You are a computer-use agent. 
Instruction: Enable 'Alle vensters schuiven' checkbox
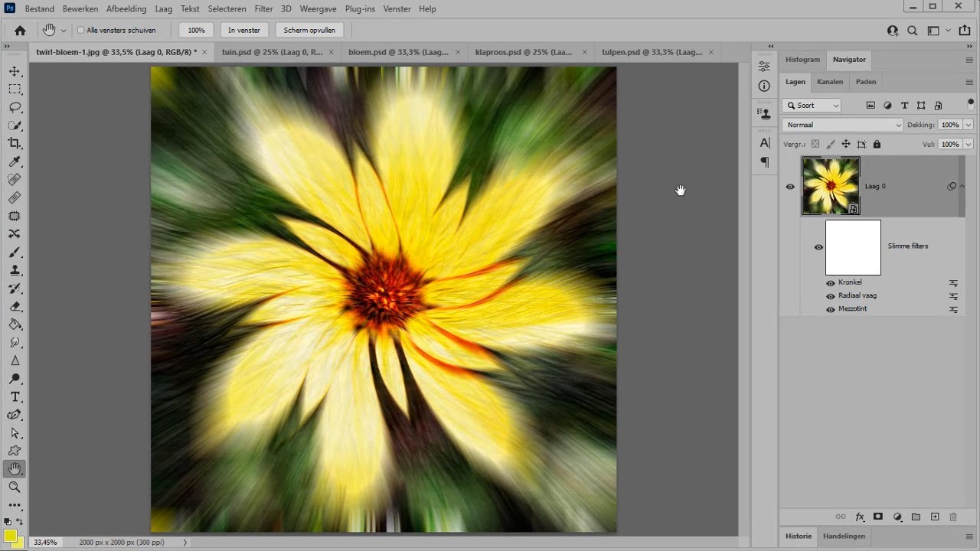coord(81,31)
